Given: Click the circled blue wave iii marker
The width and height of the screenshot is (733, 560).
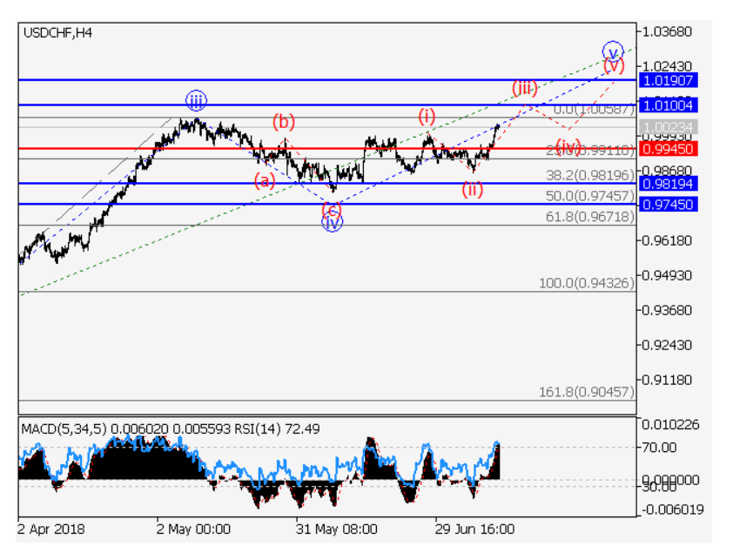Looking at the screenshot, I should 196,100.
